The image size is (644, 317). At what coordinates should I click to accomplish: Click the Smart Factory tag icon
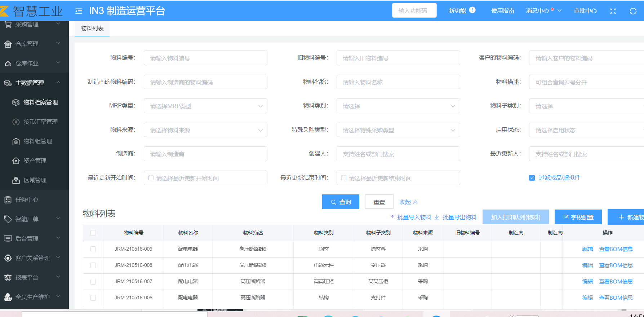pyautogui.click(x=8, y=219)
